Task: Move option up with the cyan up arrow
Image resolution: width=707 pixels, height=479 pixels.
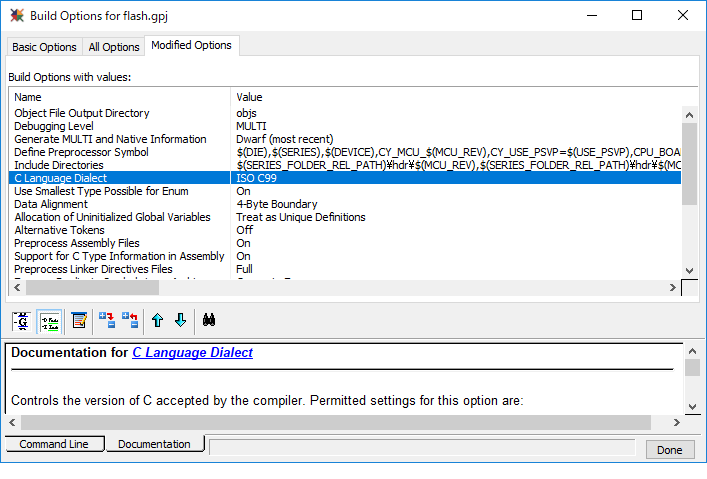Action: pos(157,320)
